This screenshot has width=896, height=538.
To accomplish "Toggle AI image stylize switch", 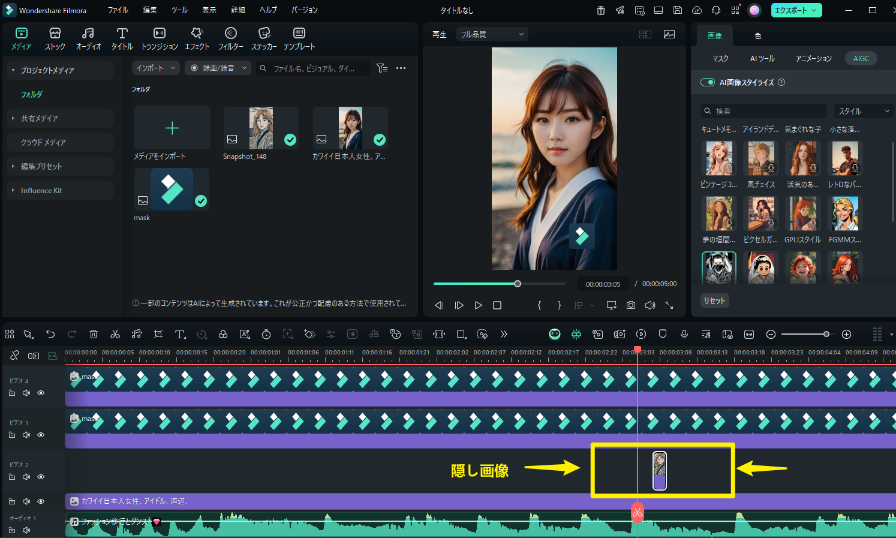I will [707, 82].
